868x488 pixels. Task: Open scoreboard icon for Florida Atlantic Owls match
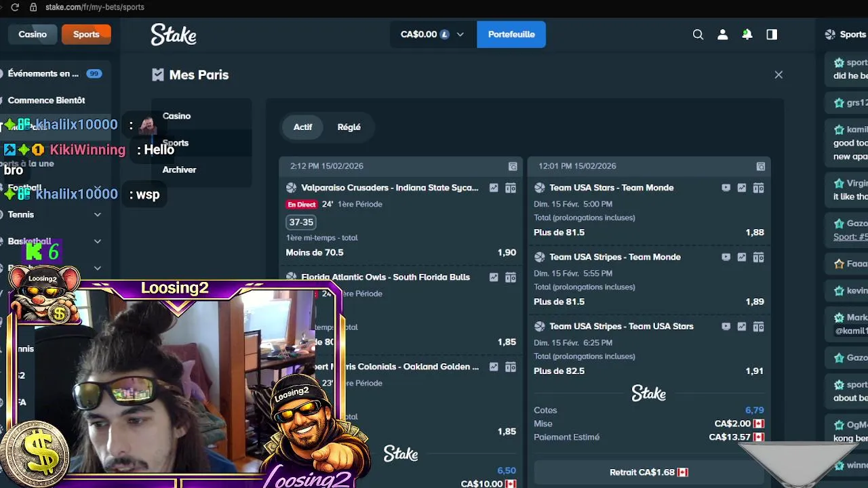pyautogui.click(x=511, y=277)
